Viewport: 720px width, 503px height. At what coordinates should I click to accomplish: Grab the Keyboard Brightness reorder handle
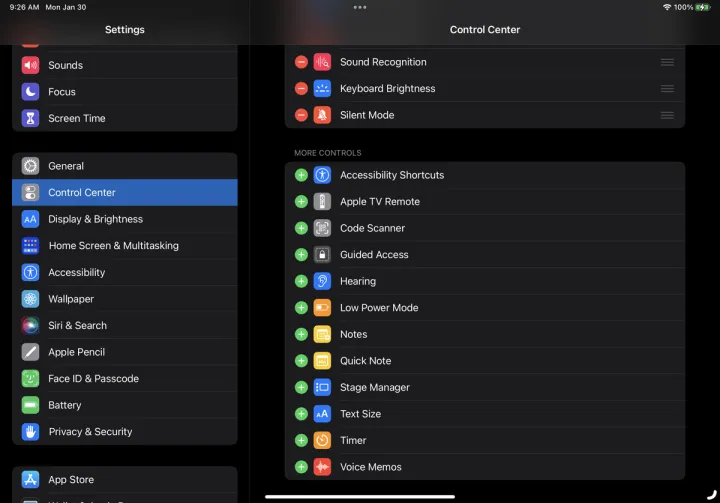pos(667,89)
